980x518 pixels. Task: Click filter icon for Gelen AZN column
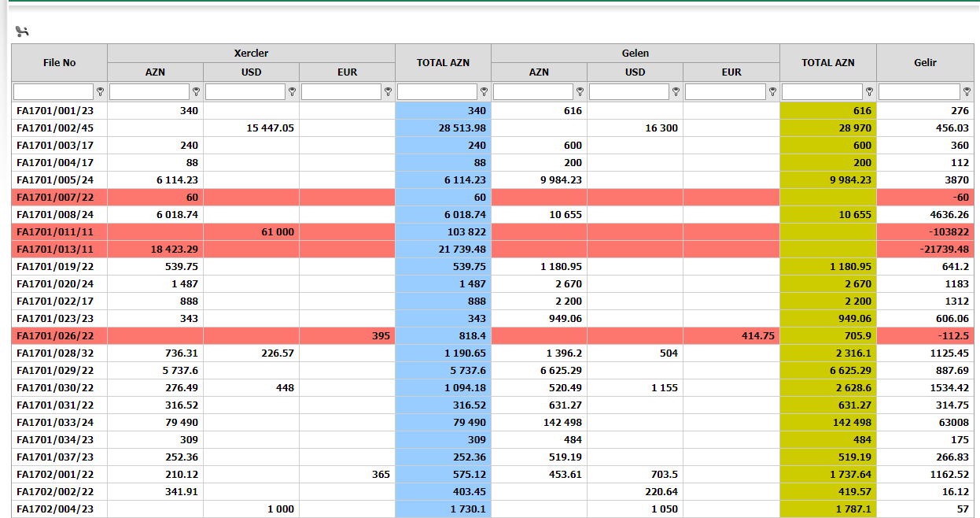click(580, 92)
